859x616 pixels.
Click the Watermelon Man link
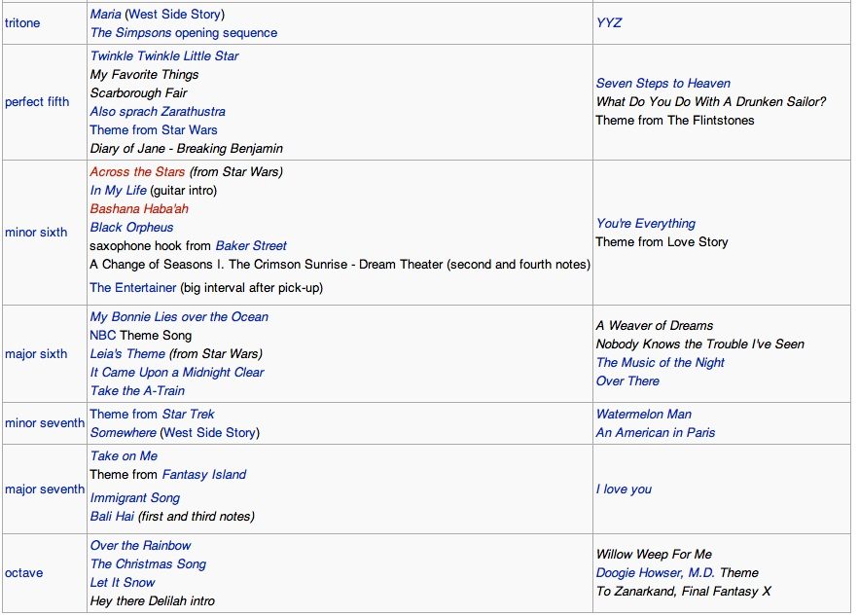pyautogui.click(x=643, y=415)
